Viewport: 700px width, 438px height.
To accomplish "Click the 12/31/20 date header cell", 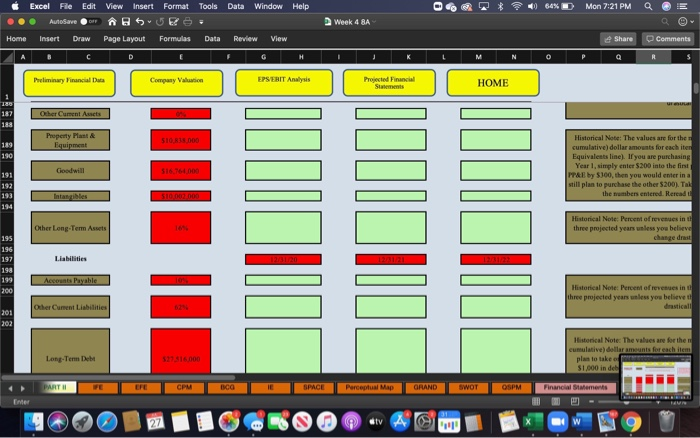I will 283,259.
